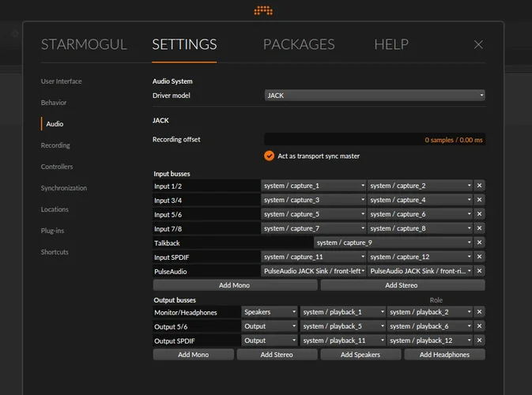Delete the Output SPDIF bus

tap(480, 340)
